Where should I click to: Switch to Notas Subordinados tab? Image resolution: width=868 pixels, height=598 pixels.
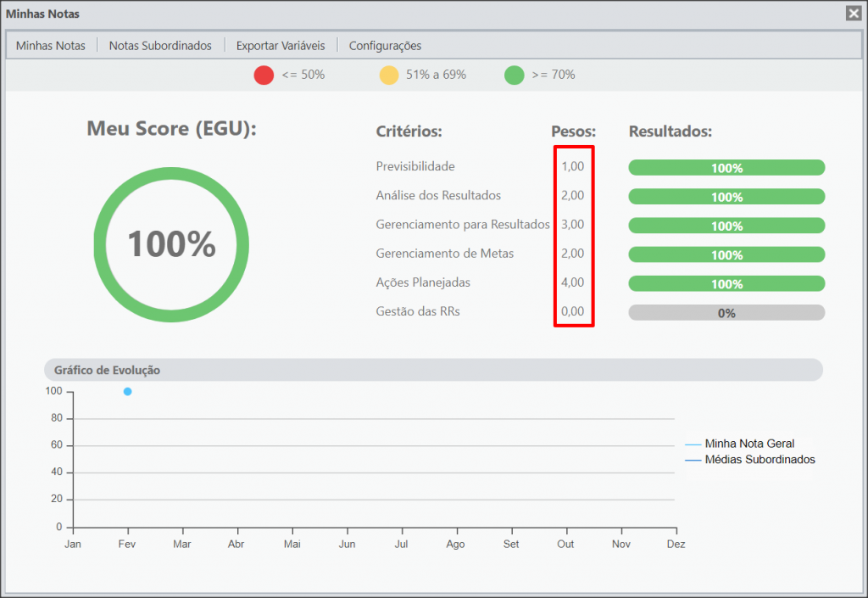pyautogui.click(x=160, y=46)
